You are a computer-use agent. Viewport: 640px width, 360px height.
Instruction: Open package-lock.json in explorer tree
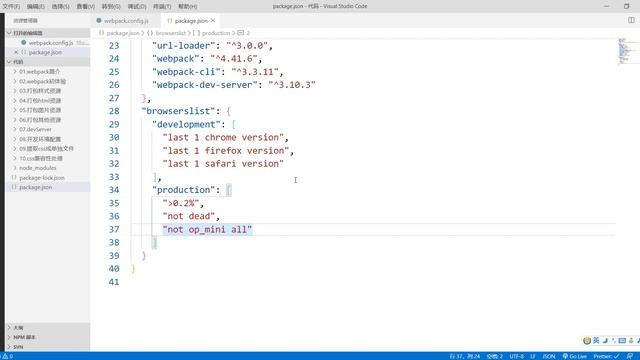(48, 178)
